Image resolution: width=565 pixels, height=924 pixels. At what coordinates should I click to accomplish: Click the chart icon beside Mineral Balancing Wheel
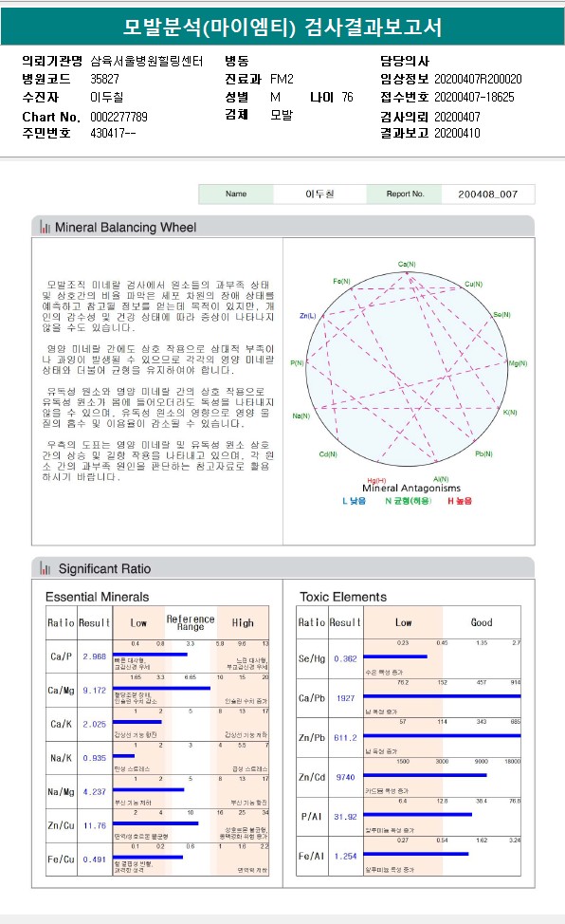(x=45, y=227)
